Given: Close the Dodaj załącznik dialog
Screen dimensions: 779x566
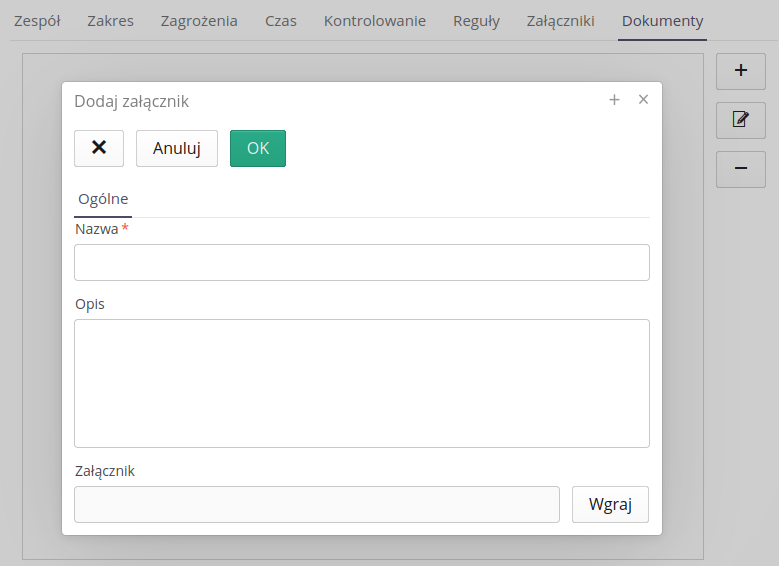Looking at the screenshot, I should pyautogui.click(x=643, y=100).
